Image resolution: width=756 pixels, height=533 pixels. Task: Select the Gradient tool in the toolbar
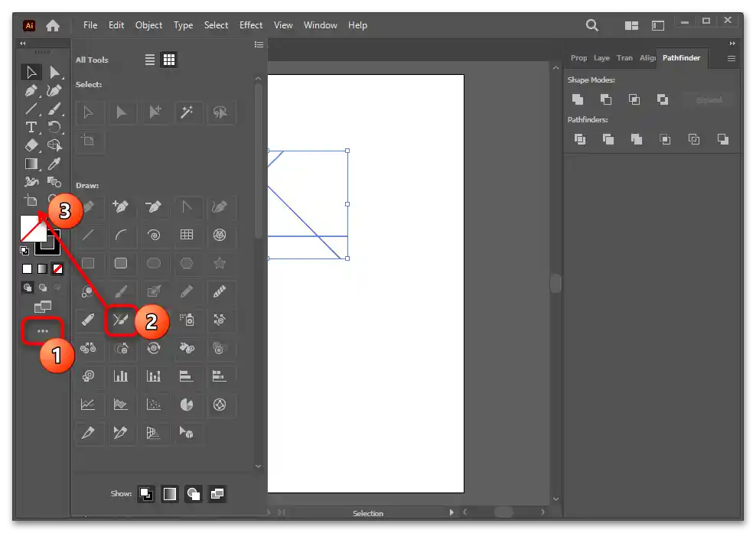point(31,164)
